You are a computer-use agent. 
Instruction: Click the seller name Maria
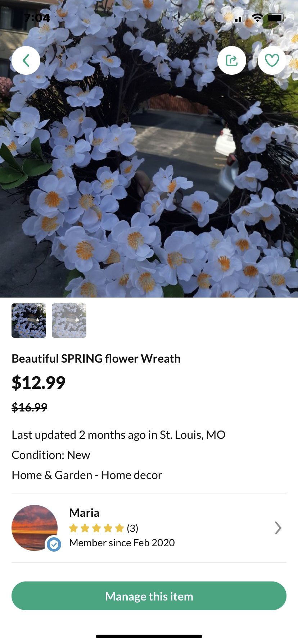click(84, 513)
